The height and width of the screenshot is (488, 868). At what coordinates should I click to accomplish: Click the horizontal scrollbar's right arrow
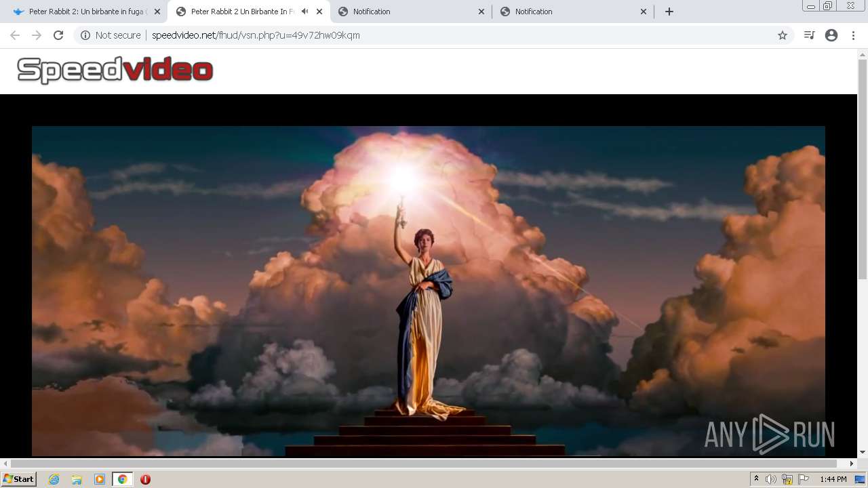[852, 464]
